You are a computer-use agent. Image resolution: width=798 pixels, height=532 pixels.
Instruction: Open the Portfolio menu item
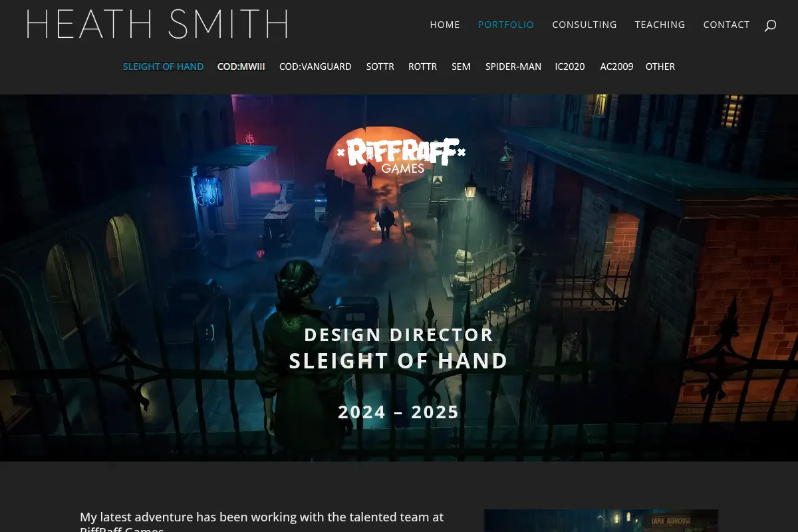tap(506, 25)
